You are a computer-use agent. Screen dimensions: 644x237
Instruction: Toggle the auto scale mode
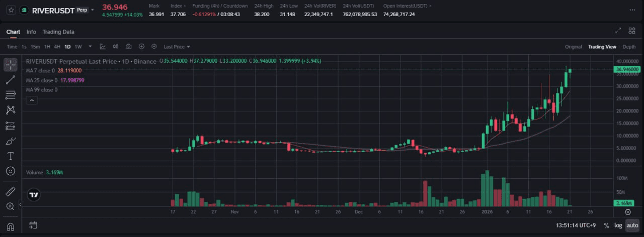click(631, 225)
